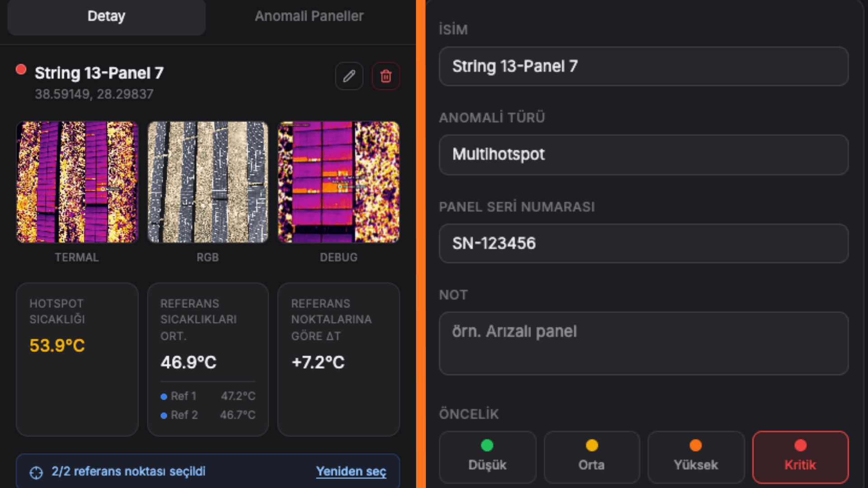
Task: Open the Anomali Türü Multihotspot field
Action: coord(643,155)
